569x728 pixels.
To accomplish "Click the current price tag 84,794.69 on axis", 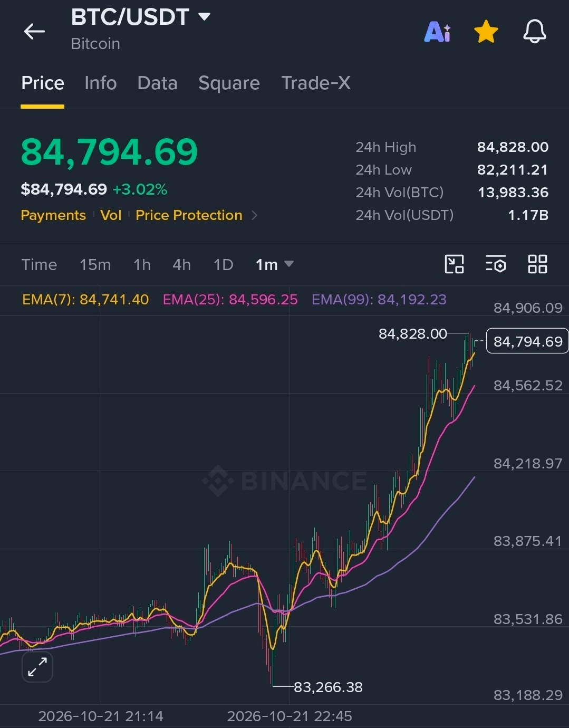I will click(x=527, y=341).
